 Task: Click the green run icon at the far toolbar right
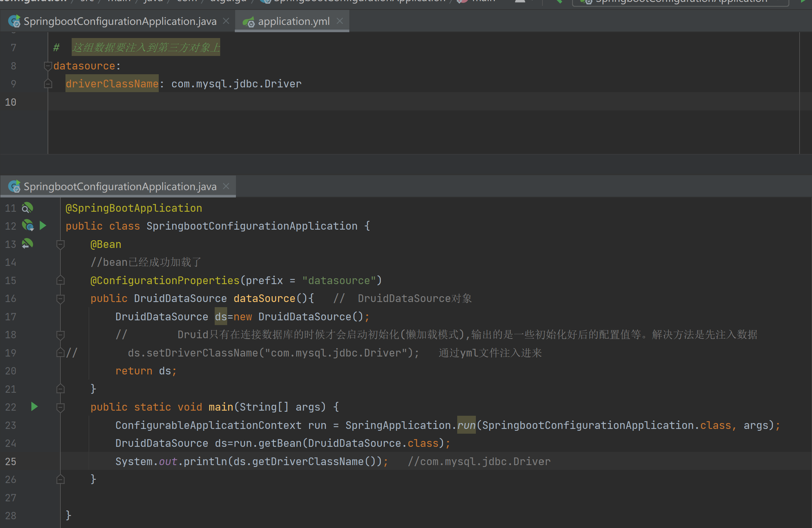point(804,2)
